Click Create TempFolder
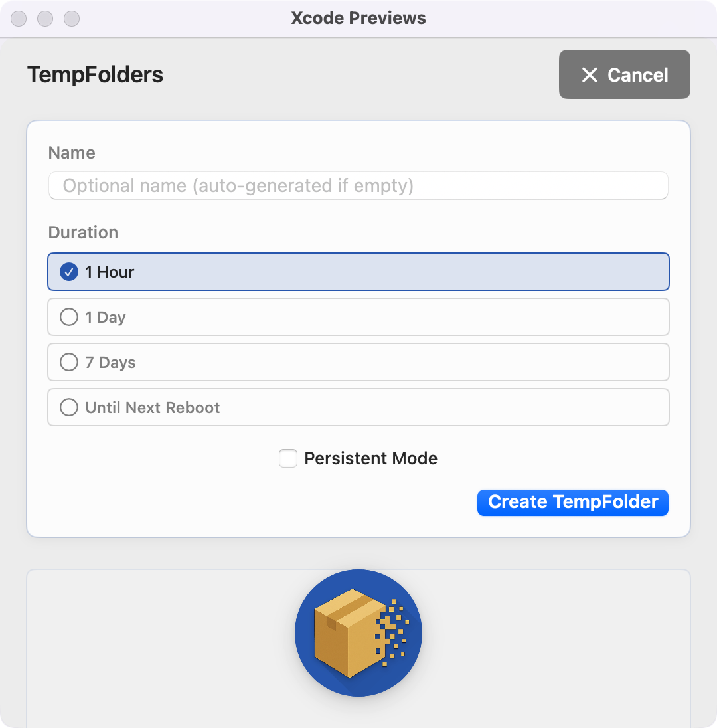 coord(572,503)
